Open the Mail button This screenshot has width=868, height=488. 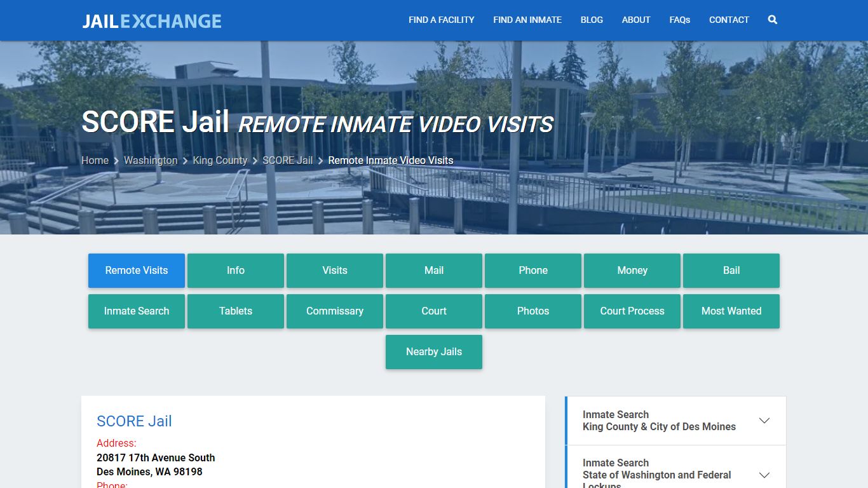pyautogui.click(x=434, y=271)
